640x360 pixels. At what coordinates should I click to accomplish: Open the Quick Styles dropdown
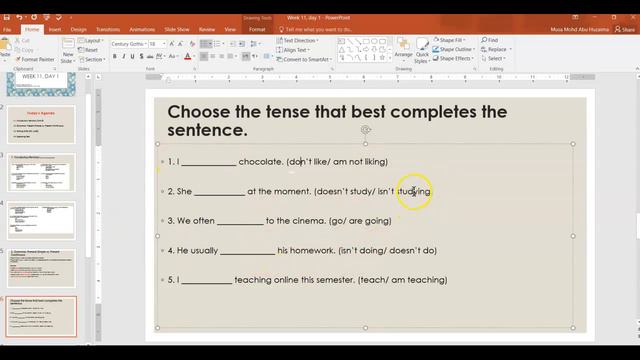pos(422,50)
